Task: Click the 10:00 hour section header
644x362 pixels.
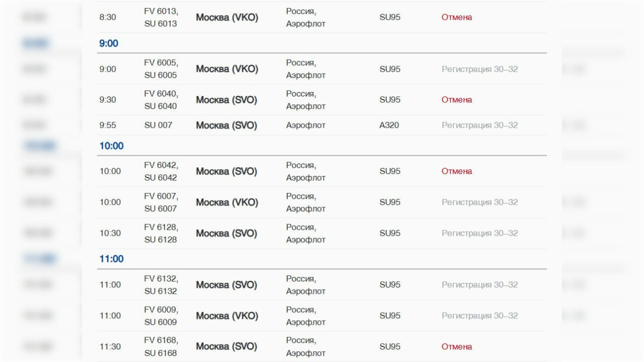Action: (x=111, y=146)
